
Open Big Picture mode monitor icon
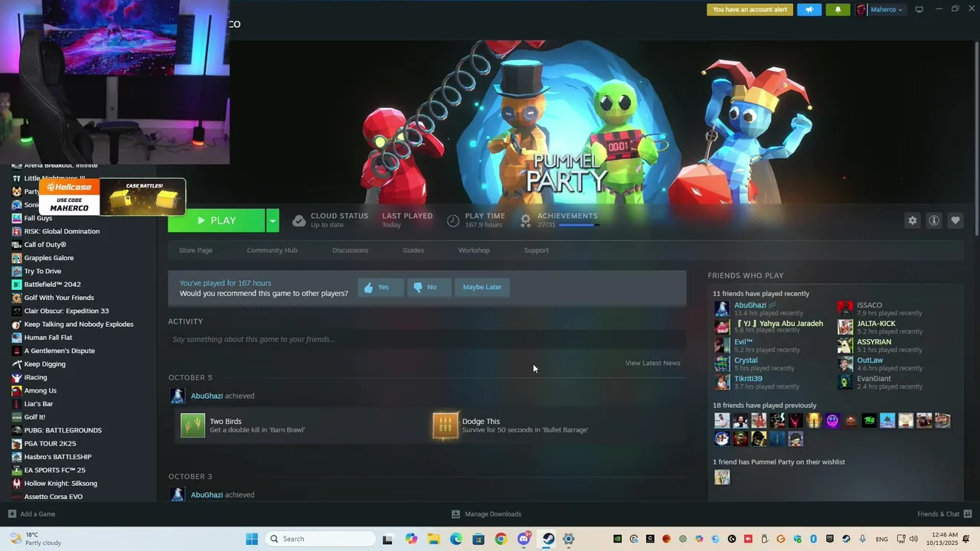[x=920, y=9]
